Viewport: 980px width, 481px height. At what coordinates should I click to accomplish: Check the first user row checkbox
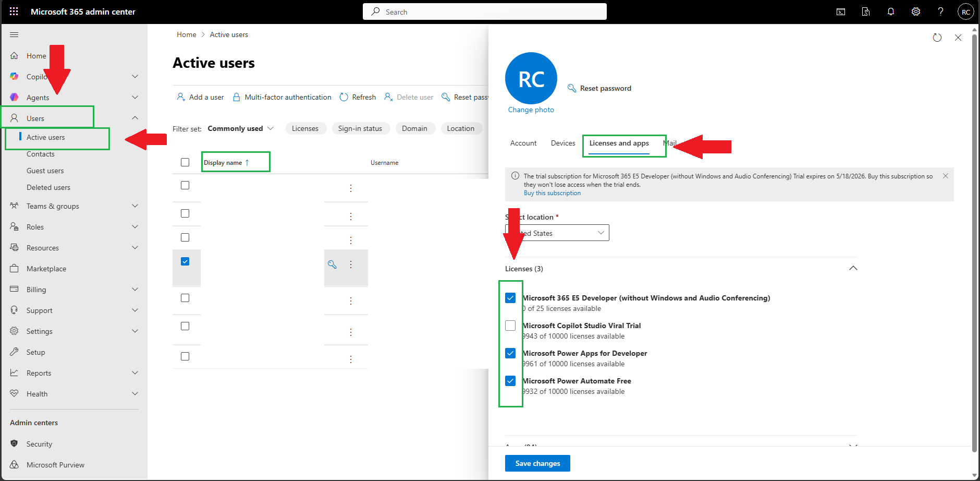coord(185,185)
